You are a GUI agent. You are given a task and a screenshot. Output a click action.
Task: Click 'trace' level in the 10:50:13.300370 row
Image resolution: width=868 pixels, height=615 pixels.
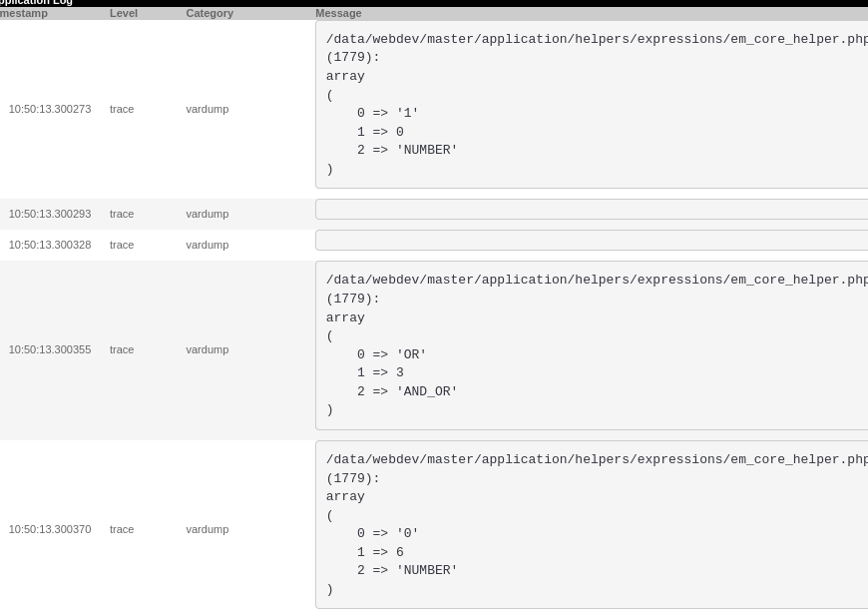click(122, 529)
